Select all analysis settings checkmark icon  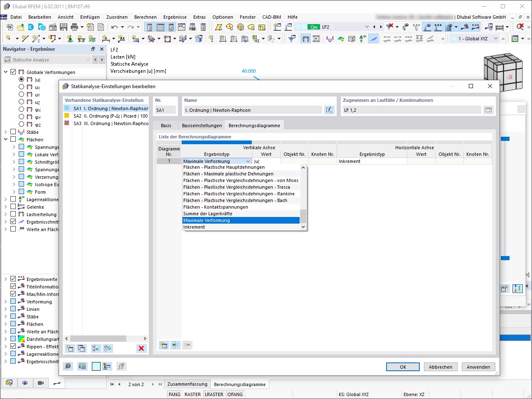96,348
